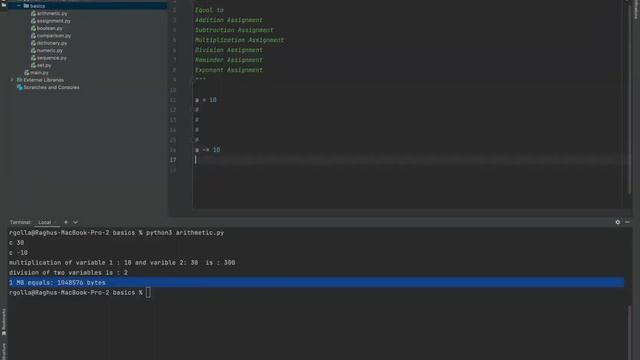Open terminal settings gear icon

point(618,222)
